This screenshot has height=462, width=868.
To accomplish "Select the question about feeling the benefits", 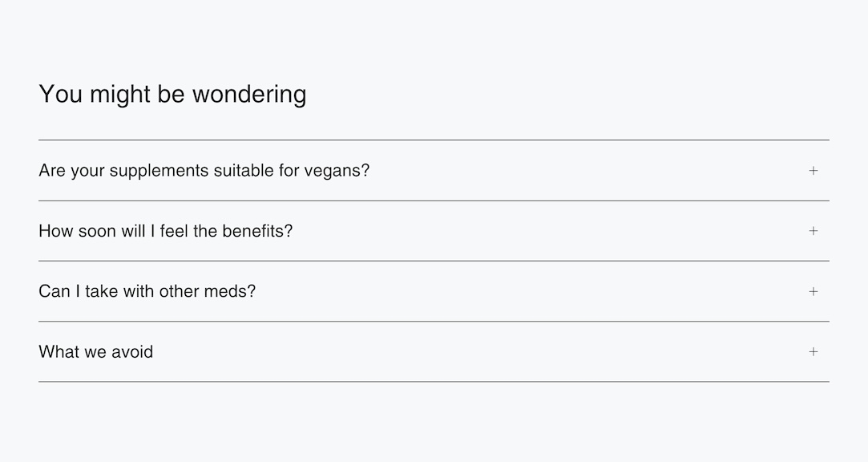I will click(165, 231).
